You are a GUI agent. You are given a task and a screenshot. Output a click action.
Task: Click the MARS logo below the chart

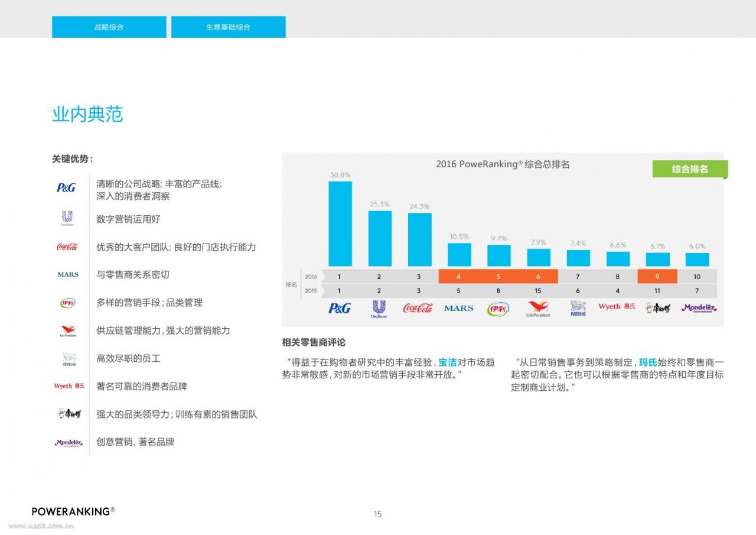[x=458, y=308]
